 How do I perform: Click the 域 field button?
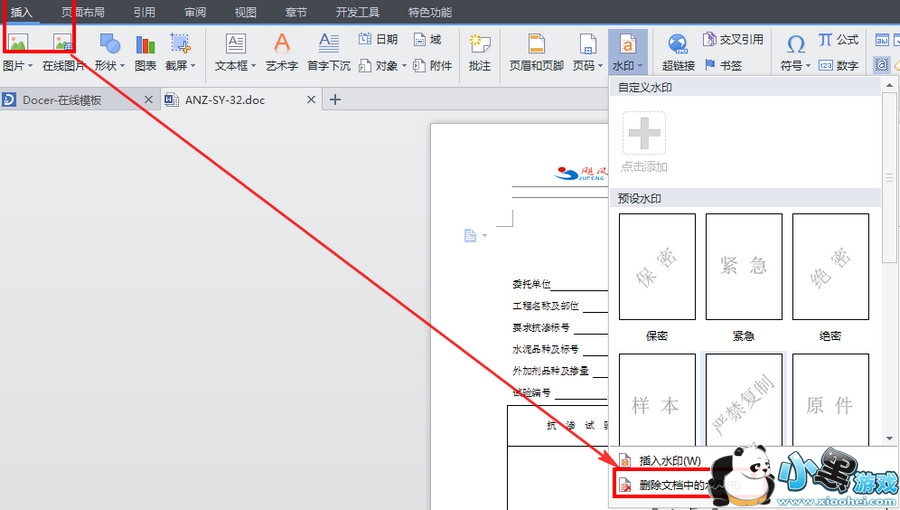[x=428, y=39]
